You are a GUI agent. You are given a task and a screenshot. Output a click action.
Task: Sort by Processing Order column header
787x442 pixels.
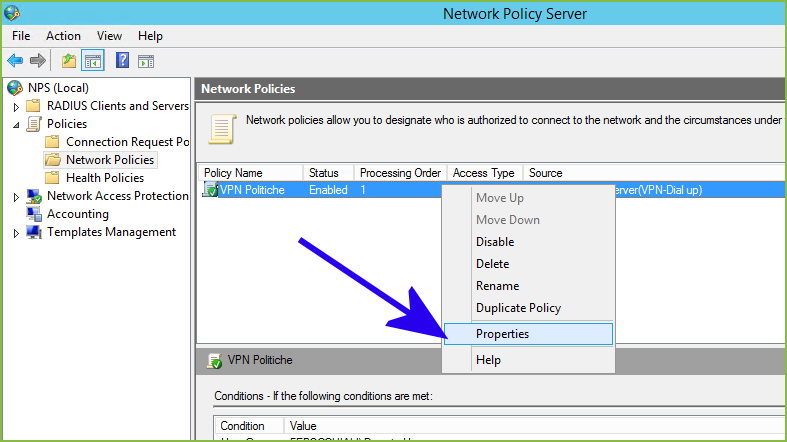[x=400, y=173]
